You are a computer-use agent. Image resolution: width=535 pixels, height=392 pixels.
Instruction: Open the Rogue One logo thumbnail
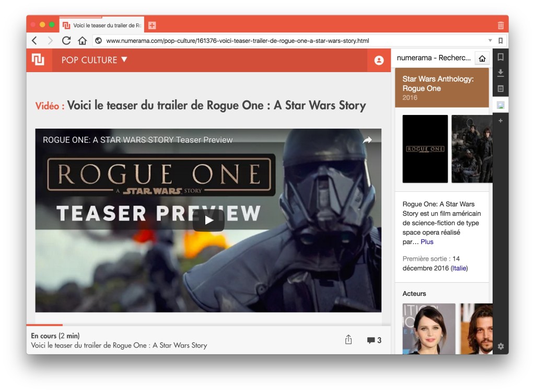425,148
